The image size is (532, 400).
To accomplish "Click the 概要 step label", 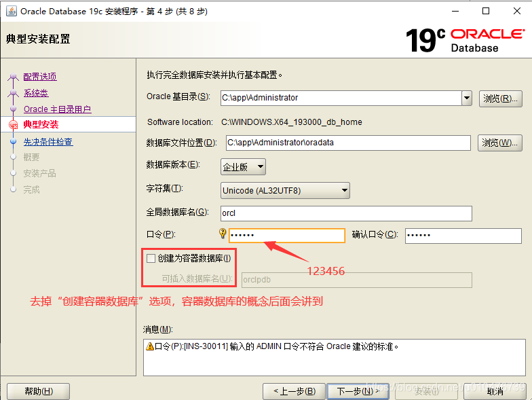I will (x=31, y=158).
